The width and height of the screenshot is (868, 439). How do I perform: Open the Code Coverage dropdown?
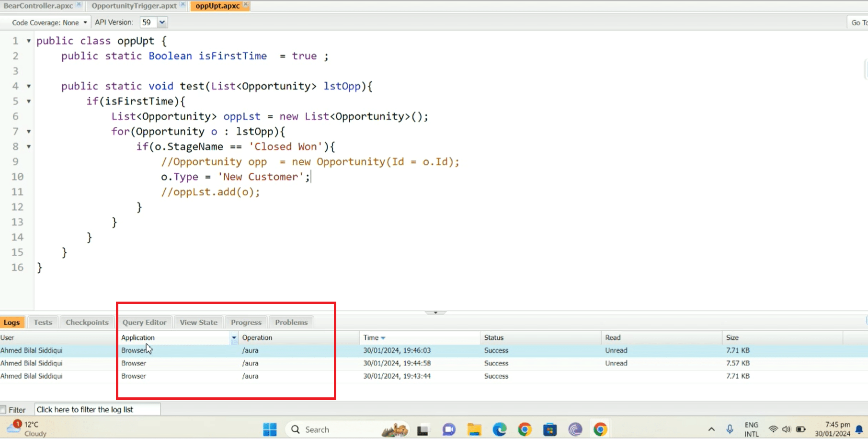pyautogui.click(x=49, y=23)
